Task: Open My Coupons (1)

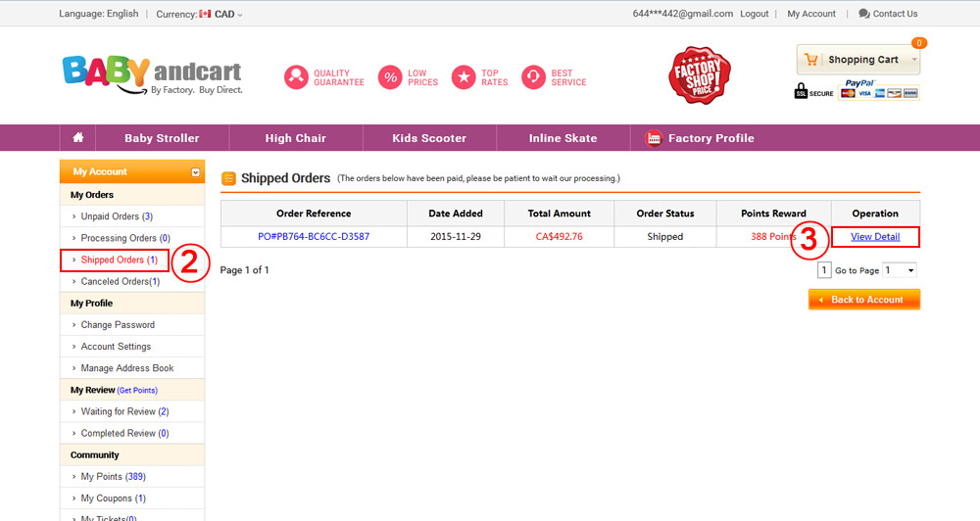Action: [x=113, y=498]
